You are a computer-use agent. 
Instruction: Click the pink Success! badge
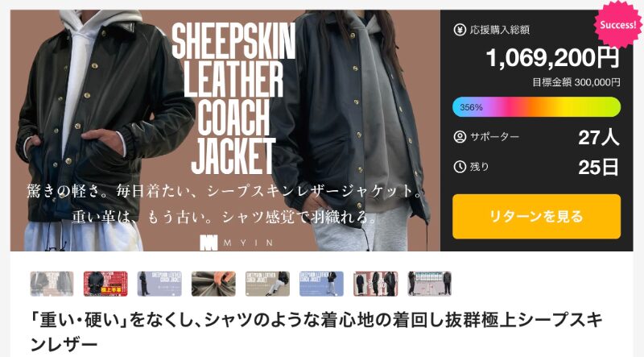[x=617, y=25]
